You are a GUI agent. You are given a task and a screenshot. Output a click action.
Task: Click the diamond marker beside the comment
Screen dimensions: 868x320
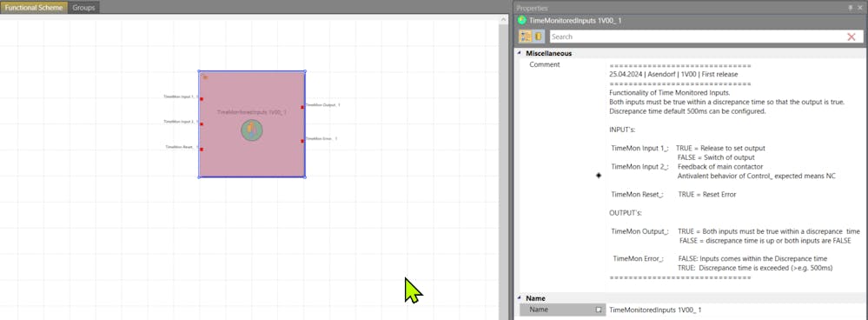[599, 176]
